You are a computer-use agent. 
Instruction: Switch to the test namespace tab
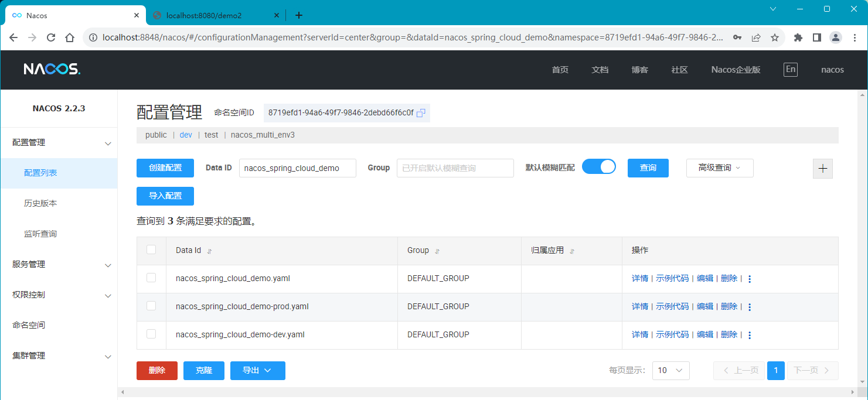211,135
